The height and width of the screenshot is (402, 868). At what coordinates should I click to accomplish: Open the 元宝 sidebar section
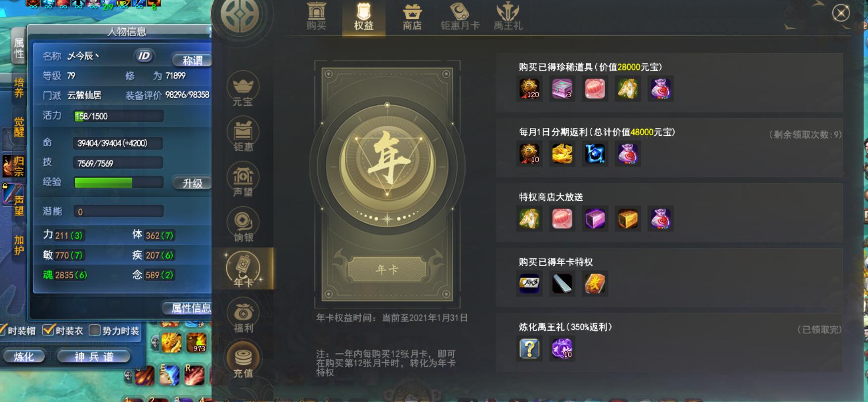pyautogui.click(x=243, y=89)
